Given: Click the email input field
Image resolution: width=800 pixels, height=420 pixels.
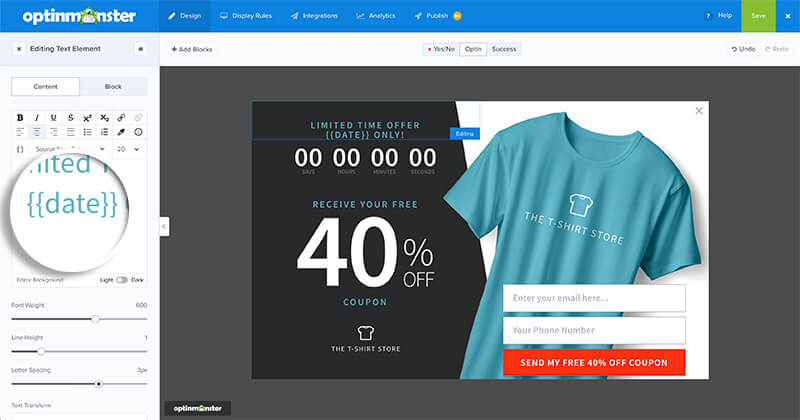Looking at the screenshot, I should 594,298.
